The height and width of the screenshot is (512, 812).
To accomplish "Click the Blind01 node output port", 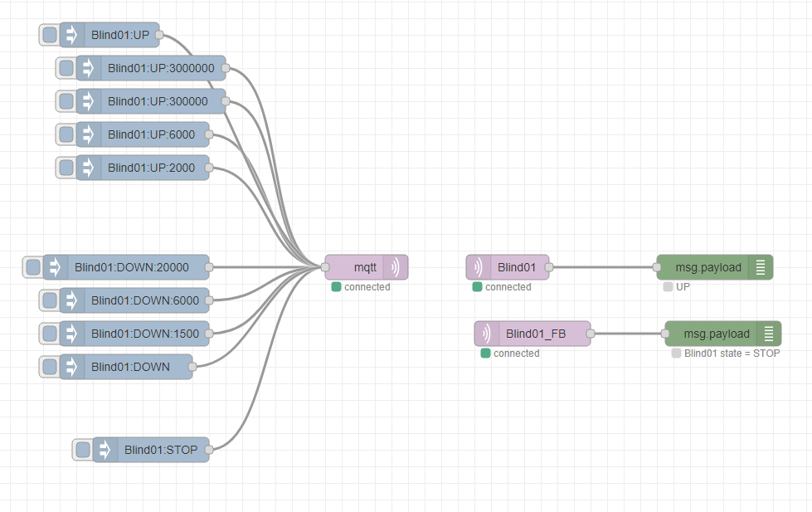I will (549, 267).
